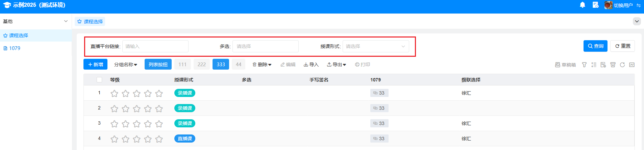Click the 333 group button
644x150 pixels.
[221, 65]
